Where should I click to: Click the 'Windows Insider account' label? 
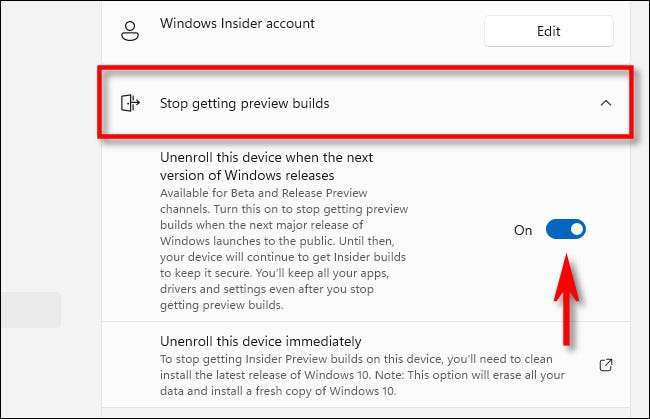pos(237,23)
